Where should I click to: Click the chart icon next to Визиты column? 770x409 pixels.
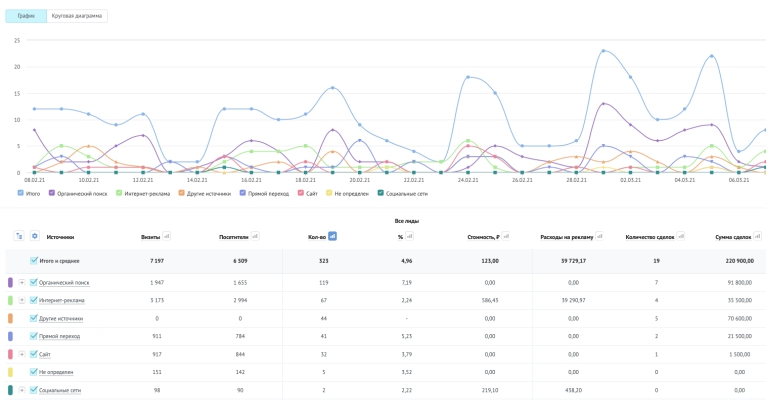[x=167, y=236]
